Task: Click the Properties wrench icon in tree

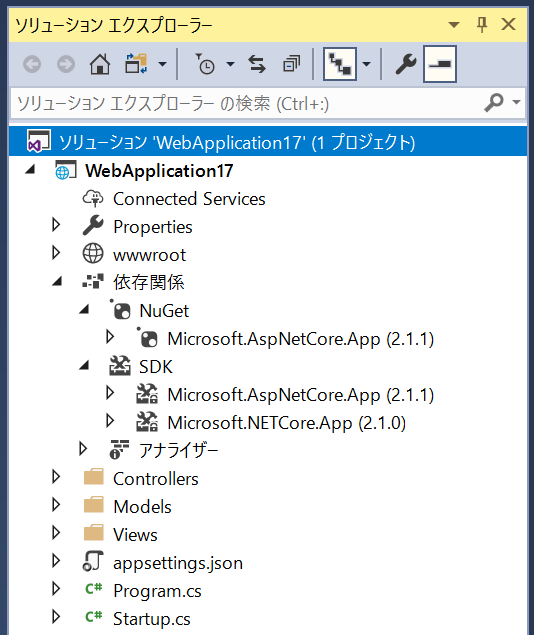Action: pos(93,226)
